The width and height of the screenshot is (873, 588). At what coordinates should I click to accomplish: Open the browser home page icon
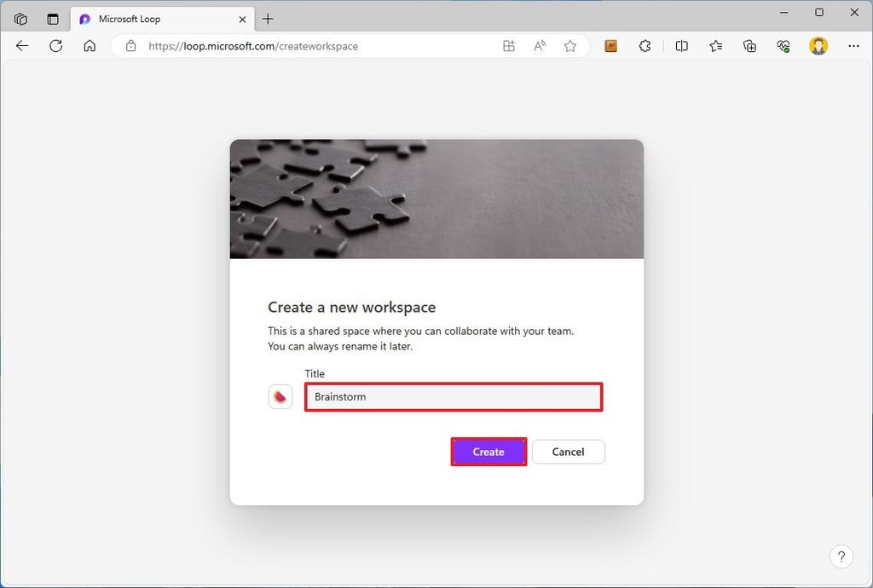click(90, 46)
